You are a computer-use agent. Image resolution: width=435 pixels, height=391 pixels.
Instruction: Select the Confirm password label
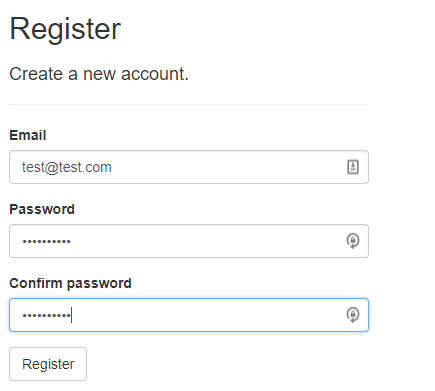[70, 283]
